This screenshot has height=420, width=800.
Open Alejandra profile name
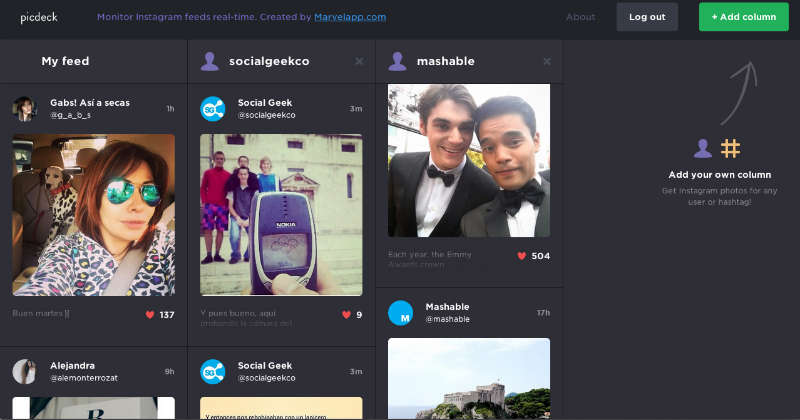click(x=72, y=365)
